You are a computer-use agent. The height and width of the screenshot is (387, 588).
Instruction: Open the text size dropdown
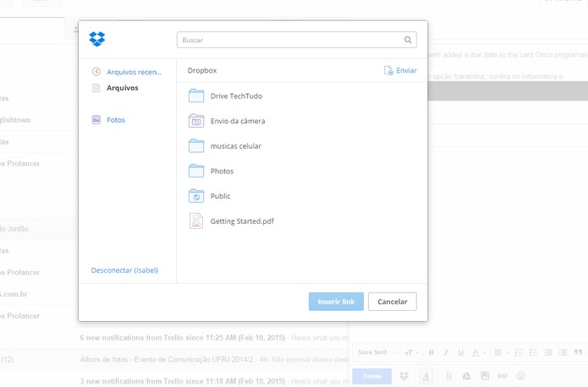pos(411,352)
